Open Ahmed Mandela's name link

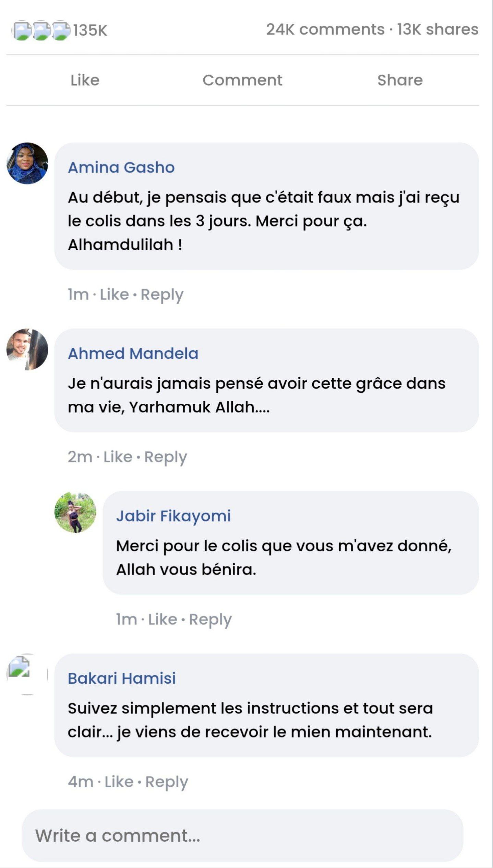pyautogui.click(x=133, y=354)
